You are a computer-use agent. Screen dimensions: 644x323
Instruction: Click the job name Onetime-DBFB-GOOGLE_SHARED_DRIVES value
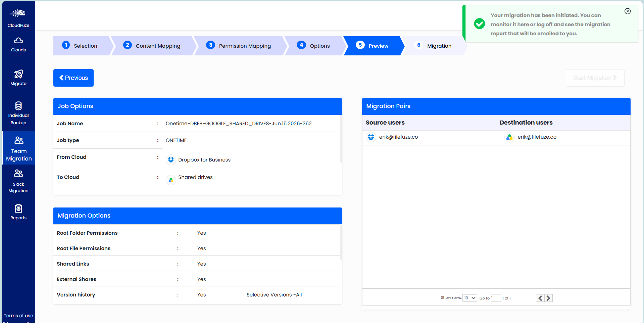239,124
